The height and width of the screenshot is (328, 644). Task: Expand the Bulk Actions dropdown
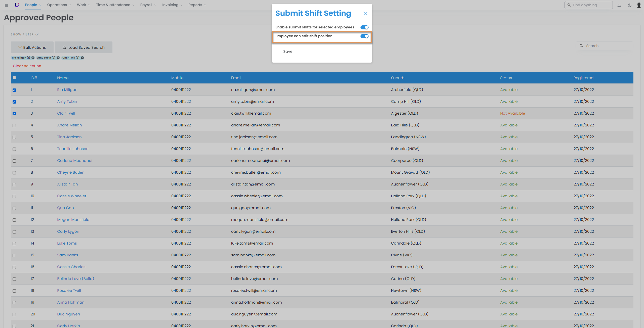[32, 48]
